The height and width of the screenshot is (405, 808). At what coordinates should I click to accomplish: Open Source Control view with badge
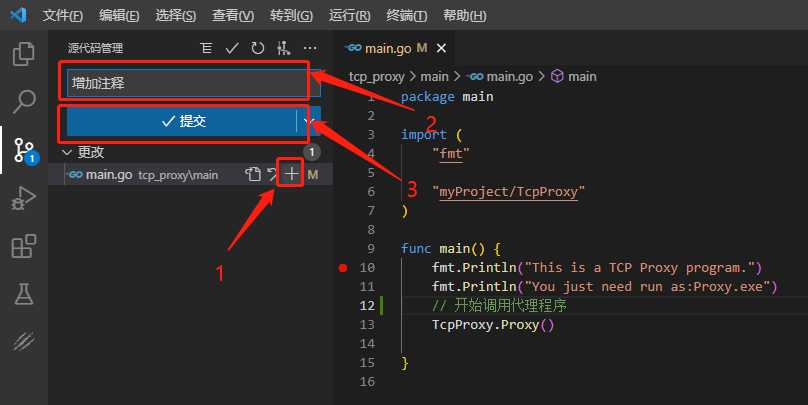(25, 150)
